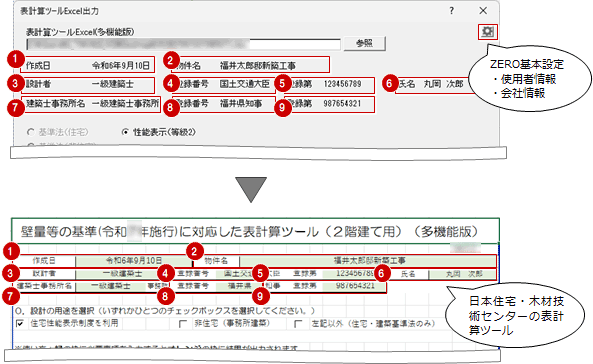Check the 左記以外(住宅・建築基準法のみ) checkbox

coord(298,324)
